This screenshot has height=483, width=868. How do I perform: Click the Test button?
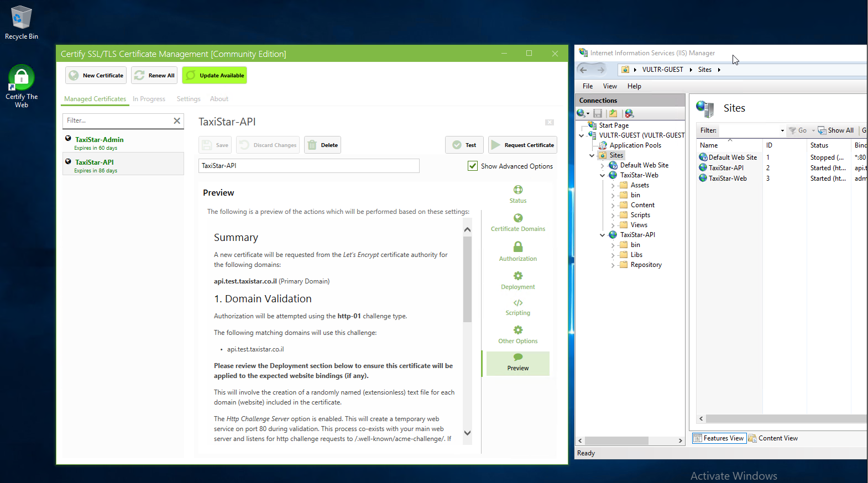[464, 145]
